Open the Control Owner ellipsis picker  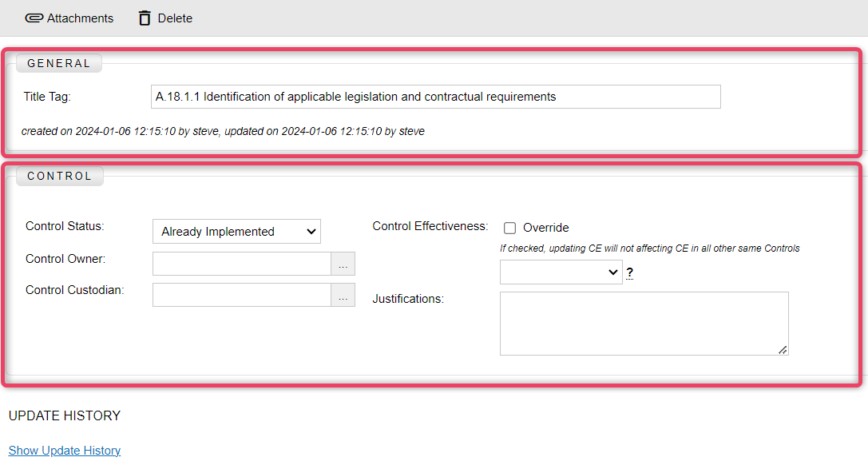pyautogui.click(x=343, y=264)
